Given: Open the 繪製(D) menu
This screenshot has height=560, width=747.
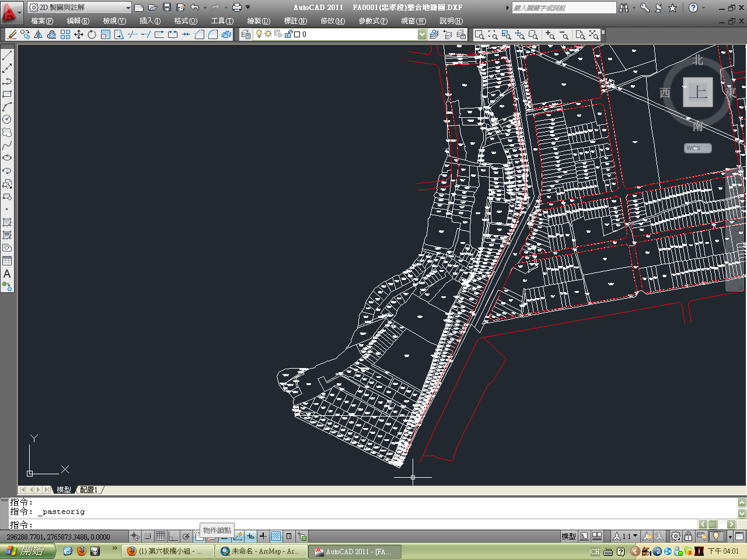Looking at the screenshot, I should (x=259, y=21).
